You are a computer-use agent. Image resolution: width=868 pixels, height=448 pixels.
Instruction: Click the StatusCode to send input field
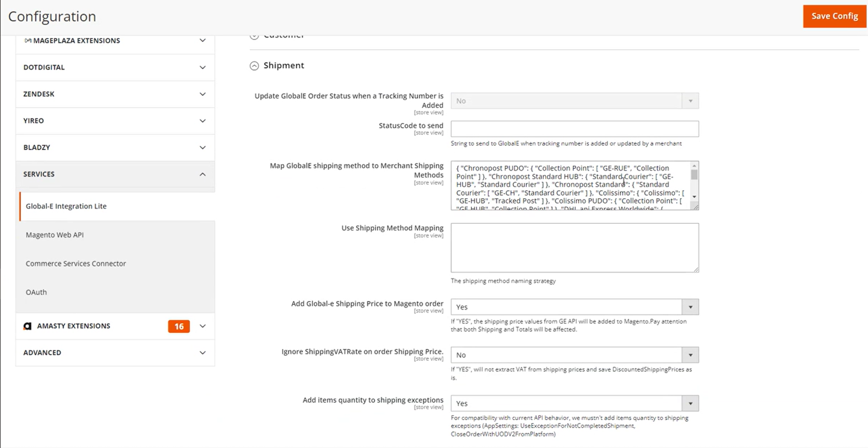[574, 128]
